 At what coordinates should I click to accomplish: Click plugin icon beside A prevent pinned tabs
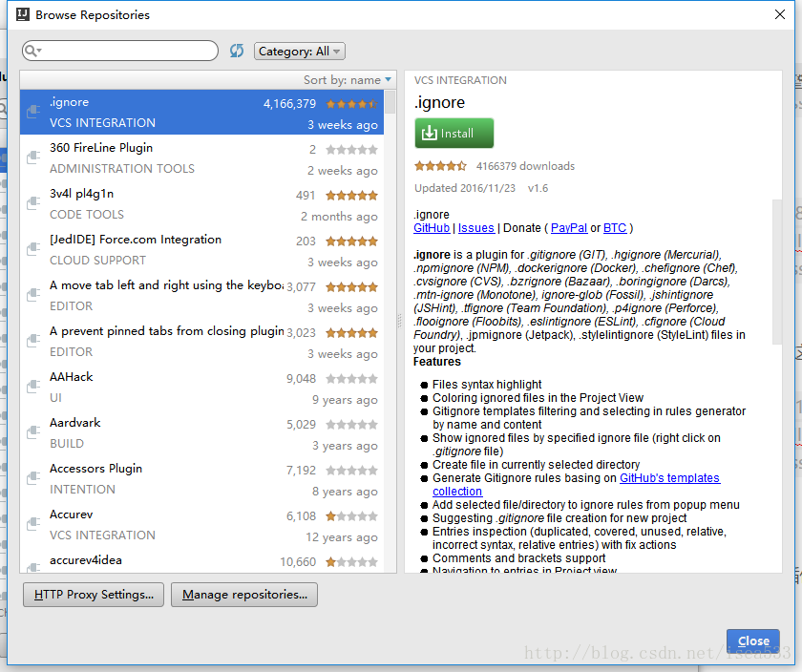33,340
